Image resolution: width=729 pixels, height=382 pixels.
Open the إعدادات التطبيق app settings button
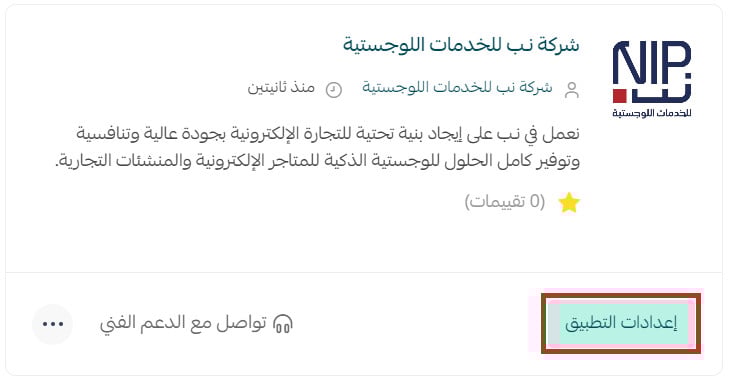coord(621,323)
